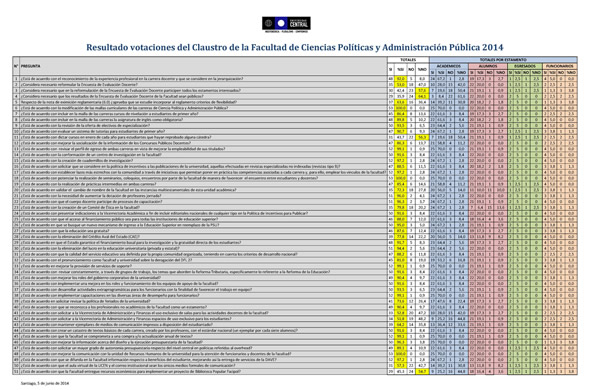This screenshot has width=590, height=390.
Task: Select the document title heading
Action: point(295,47)
